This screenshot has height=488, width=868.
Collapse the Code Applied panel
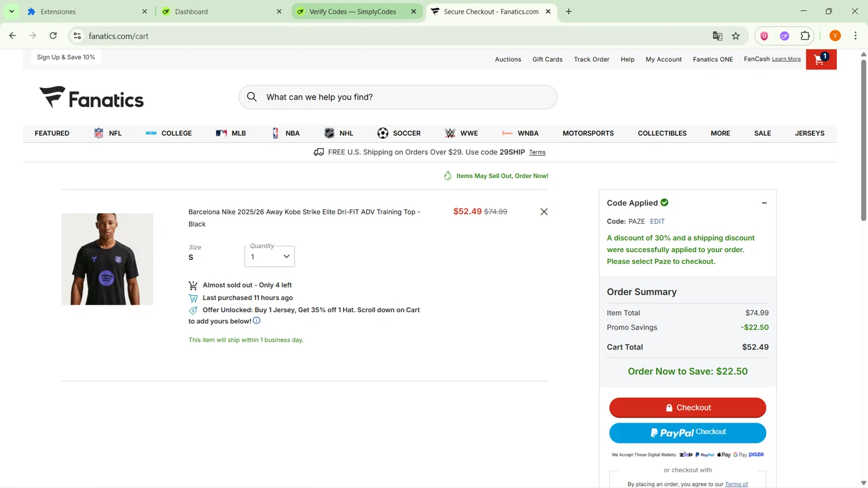[764, 203]
